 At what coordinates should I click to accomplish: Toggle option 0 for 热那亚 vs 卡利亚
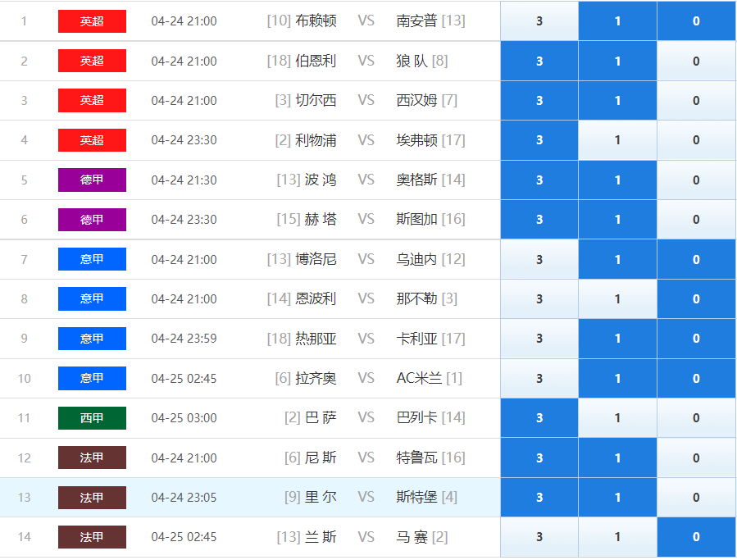click(x=696, y=339)
